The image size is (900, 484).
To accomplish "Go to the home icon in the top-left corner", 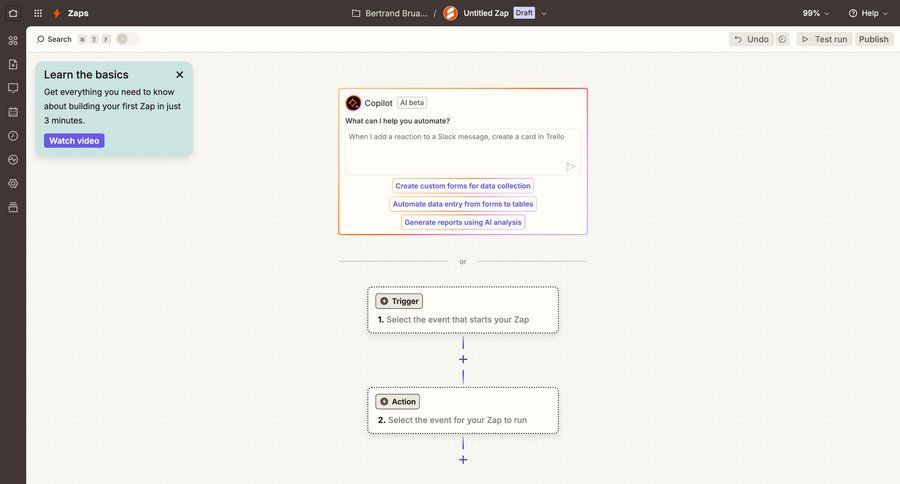I will pos(13,13).
